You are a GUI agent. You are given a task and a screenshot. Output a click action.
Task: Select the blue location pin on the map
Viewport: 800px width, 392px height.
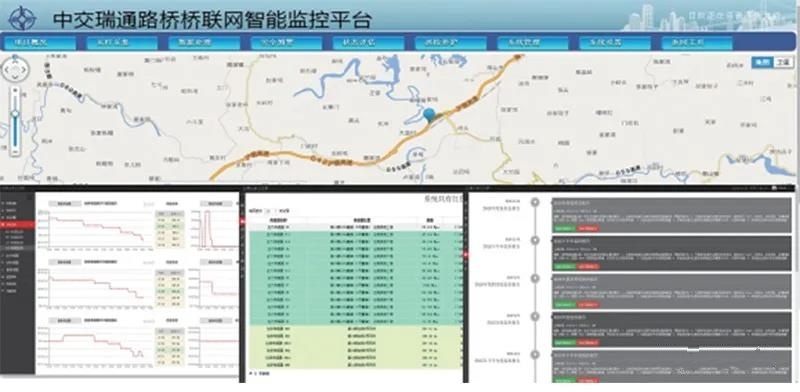(430, 115)
